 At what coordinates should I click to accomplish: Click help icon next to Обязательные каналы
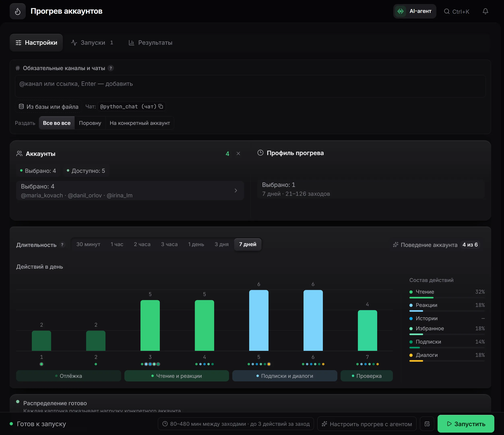(111, 68)
